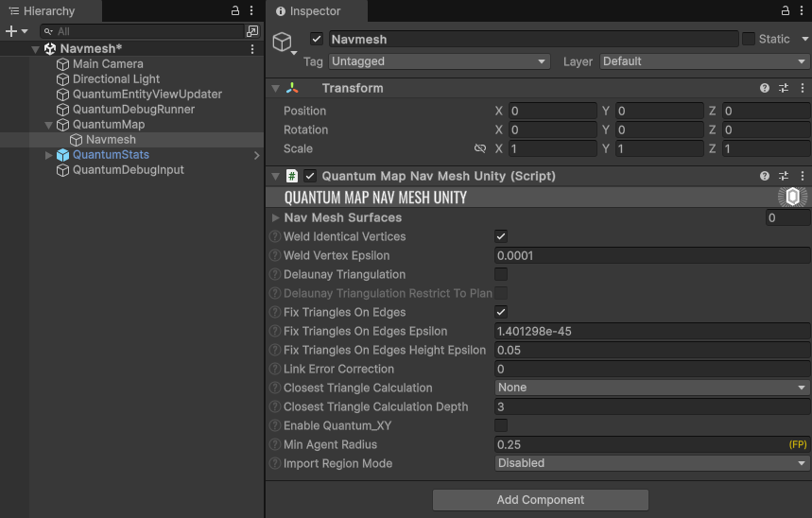This screenshot has width=812, height=518.
Task: Click the Add Component button
Action: pos(540,500)
